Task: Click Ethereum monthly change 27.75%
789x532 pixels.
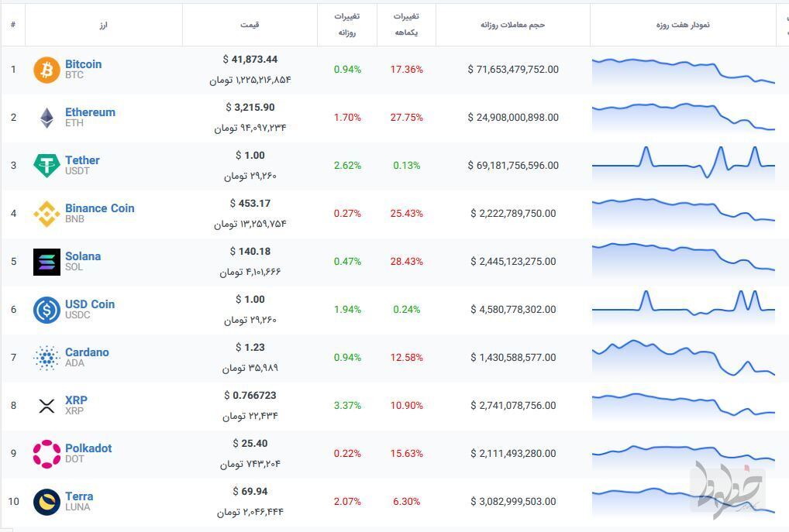Action: tap(407, 118)
